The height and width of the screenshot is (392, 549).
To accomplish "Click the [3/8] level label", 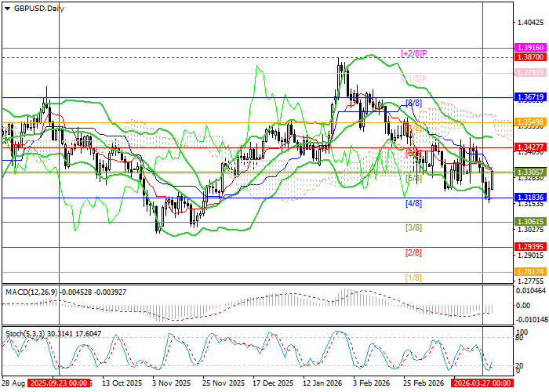I will (413, 228).
